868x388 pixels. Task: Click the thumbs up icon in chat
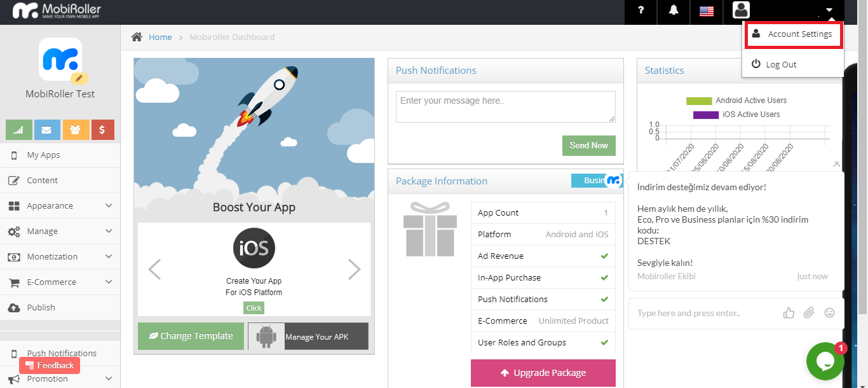click(789, 312)
